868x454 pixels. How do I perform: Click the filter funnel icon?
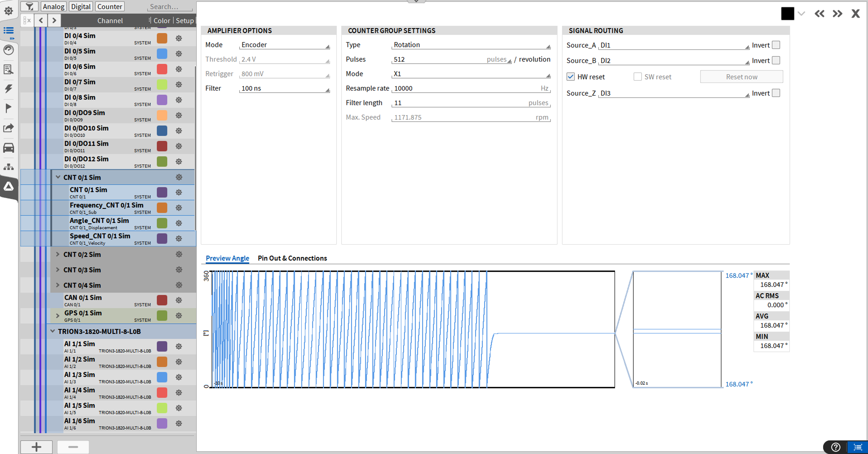tap(30, 6)
